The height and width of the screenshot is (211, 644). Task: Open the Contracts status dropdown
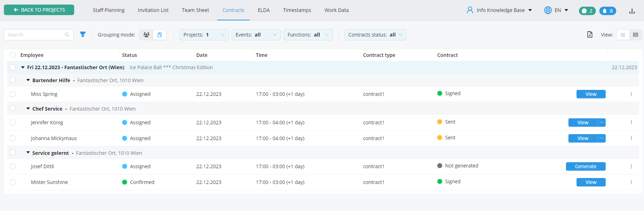(375, 35)
